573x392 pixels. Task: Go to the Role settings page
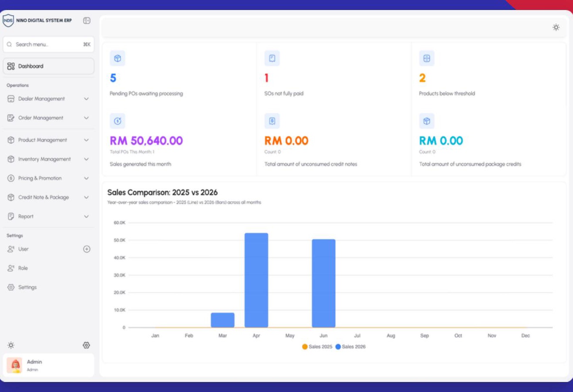point(48,268)
